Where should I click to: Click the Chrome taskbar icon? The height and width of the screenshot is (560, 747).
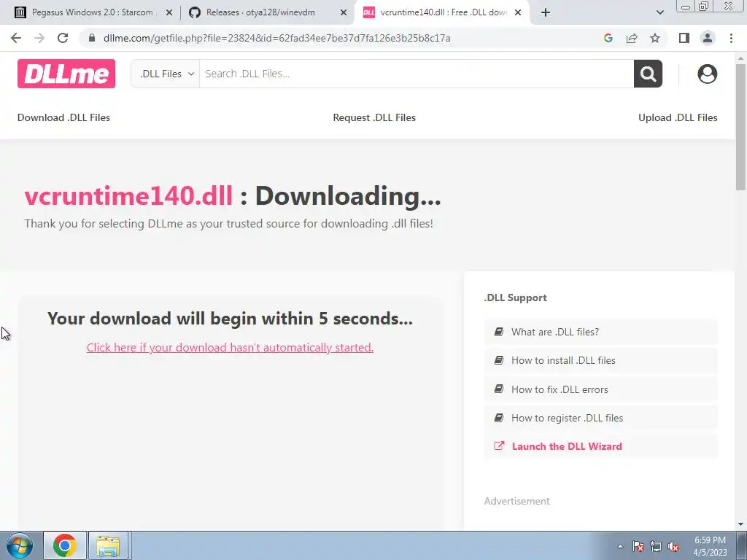click(65, 545)
